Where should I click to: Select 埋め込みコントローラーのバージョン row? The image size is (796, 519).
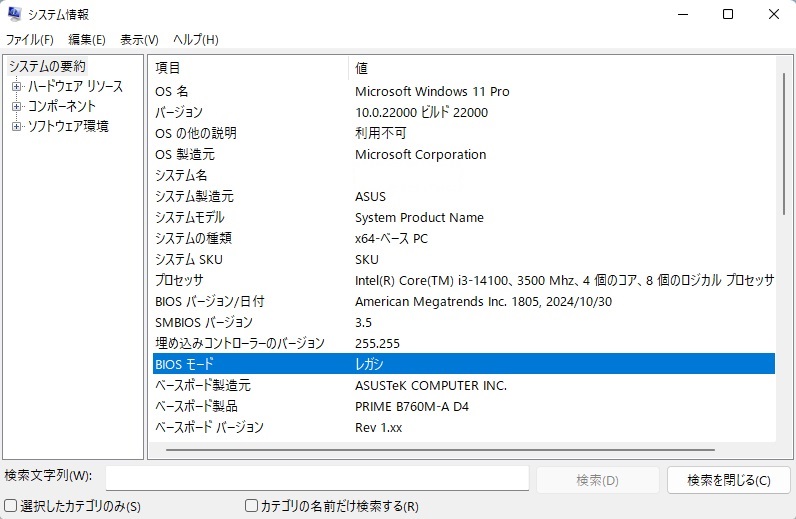click(x=464, y=343)
